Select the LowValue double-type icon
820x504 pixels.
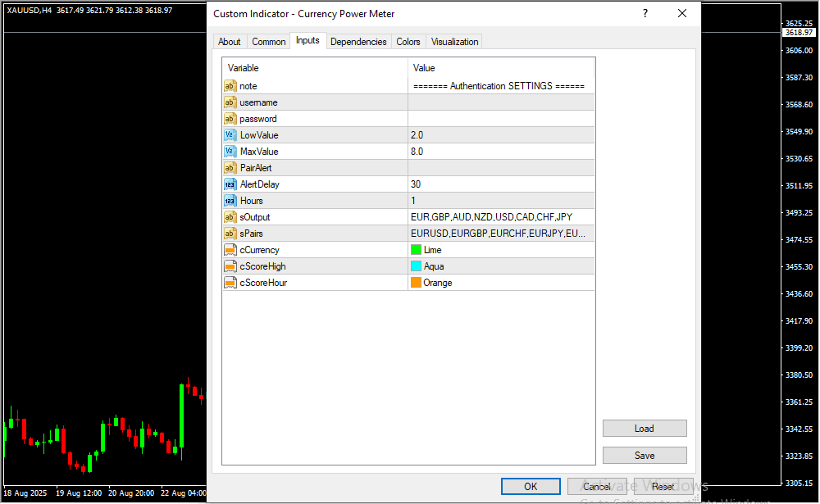point(230,135)
